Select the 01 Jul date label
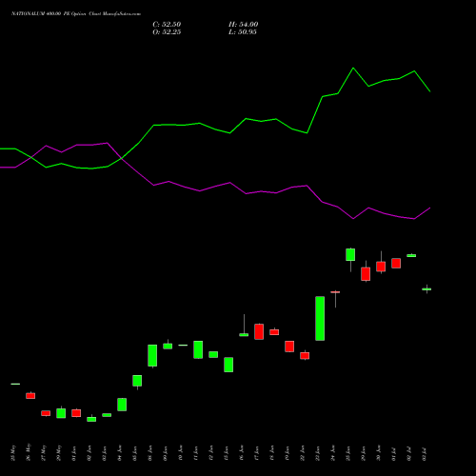This screenshot has height=476, width=476. [x=394, y=454]
